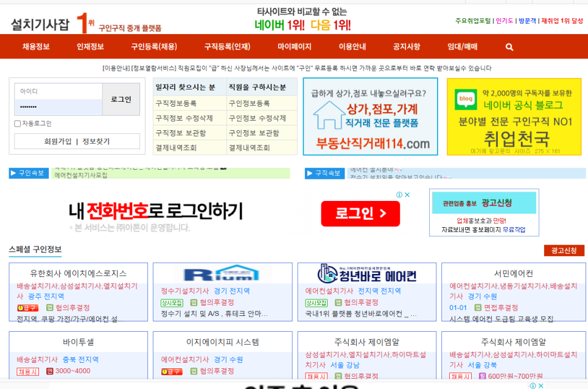Open 채용정보 menu
The height and width of the screenshot is (389, 588).
[36, 46]
